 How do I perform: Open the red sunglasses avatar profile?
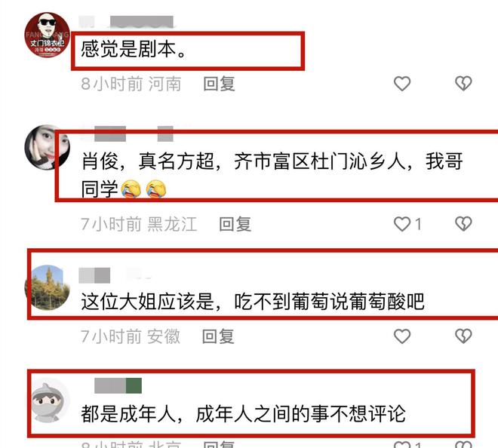click(48, 35)
